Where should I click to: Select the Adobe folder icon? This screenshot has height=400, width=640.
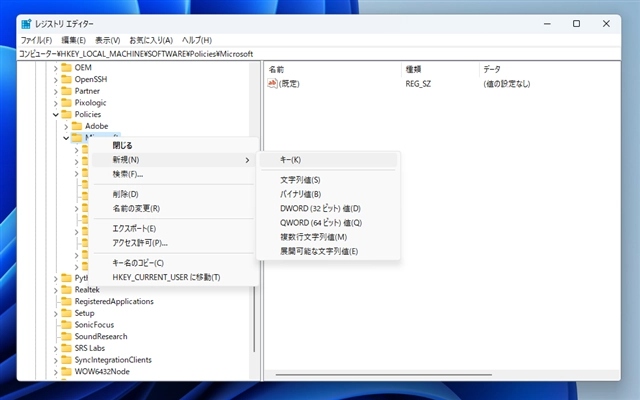pyautogui.click(x=77, y=126)
